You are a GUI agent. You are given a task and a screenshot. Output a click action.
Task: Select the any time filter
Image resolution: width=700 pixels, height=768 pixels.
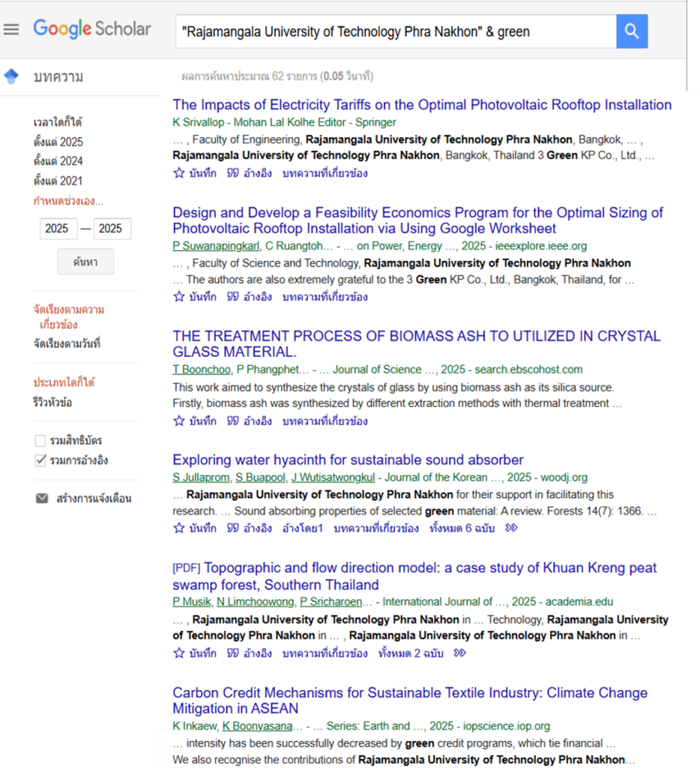pos(58,122)
